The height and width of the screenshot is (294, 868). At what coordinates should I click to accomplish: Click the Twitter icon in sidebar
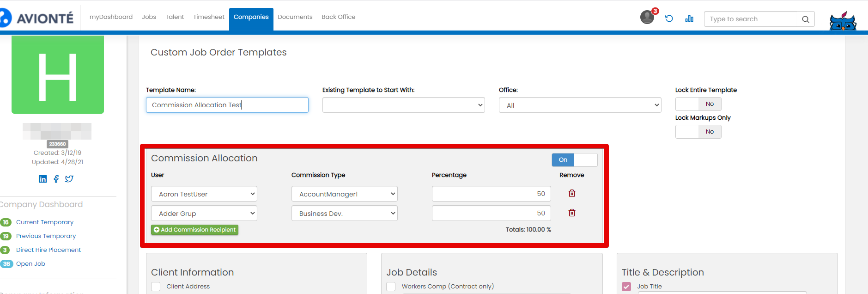69,179
